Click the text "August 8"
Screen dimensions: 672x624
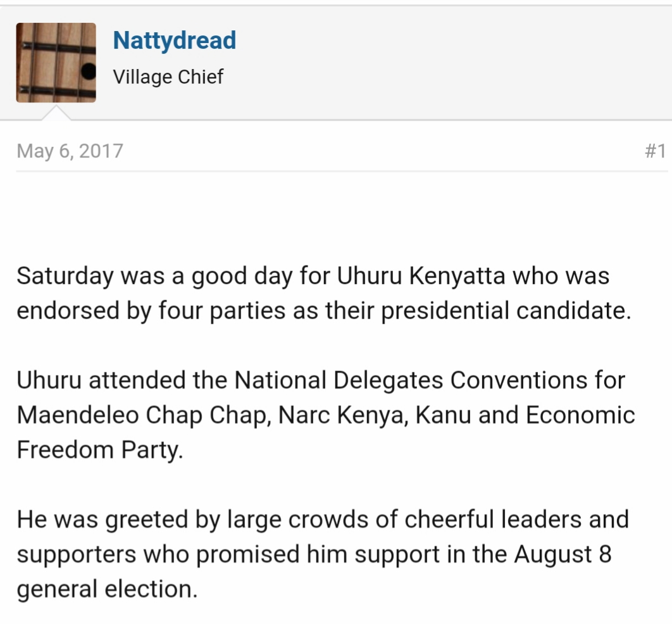click(563, 554)
